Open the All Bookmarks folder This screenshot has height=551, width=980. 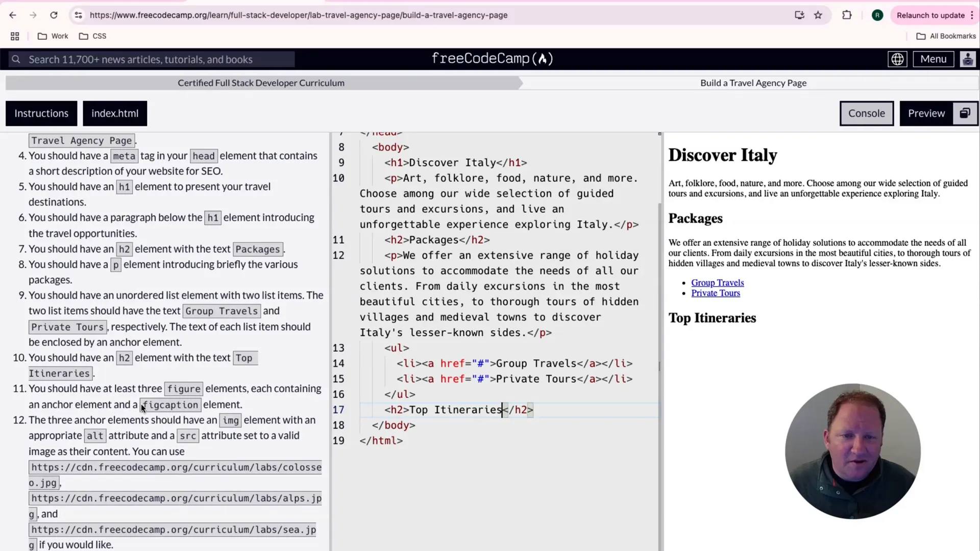[x=946, y=36]
